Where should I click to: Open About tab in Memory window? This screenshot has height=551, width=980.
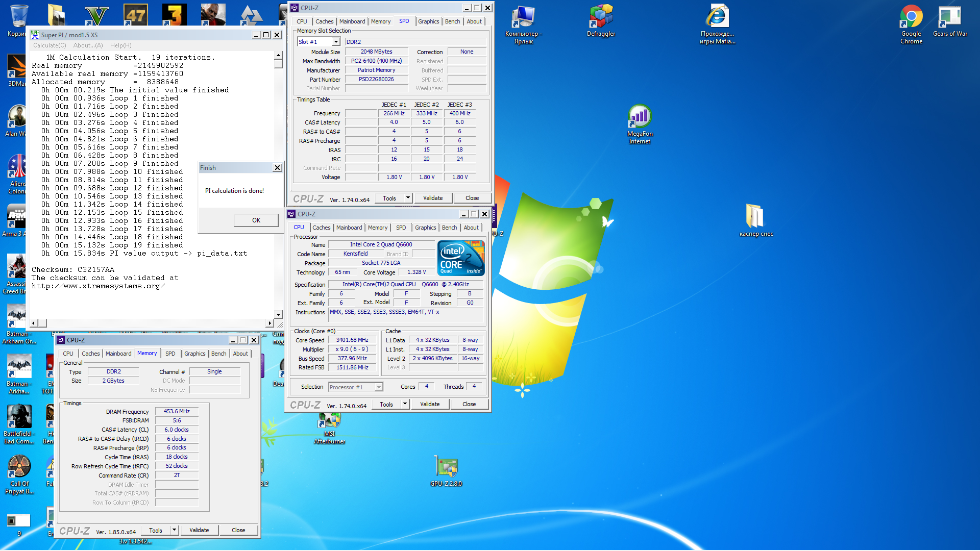click(x=240, y=354)
